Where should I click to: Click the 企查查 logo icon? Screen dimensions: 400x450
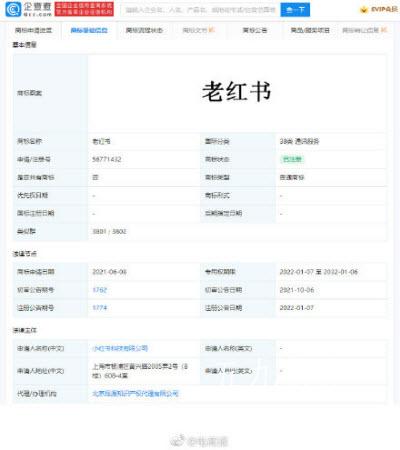click(x=13, y=9)
